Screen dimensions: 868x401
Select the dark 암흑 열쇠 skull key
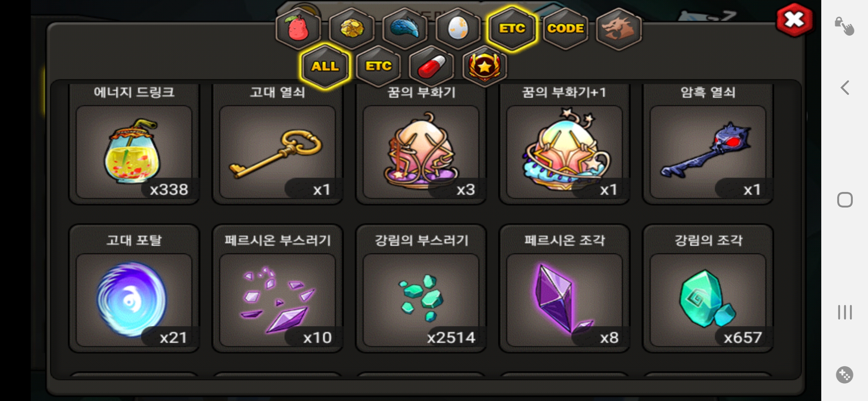tap(708, 144)
